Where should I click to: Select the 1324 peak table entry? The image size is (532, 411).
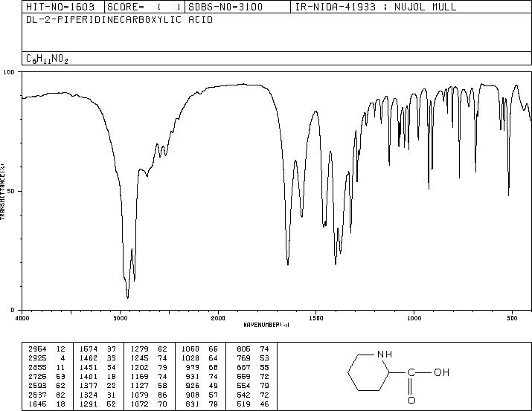pos(98,395)
